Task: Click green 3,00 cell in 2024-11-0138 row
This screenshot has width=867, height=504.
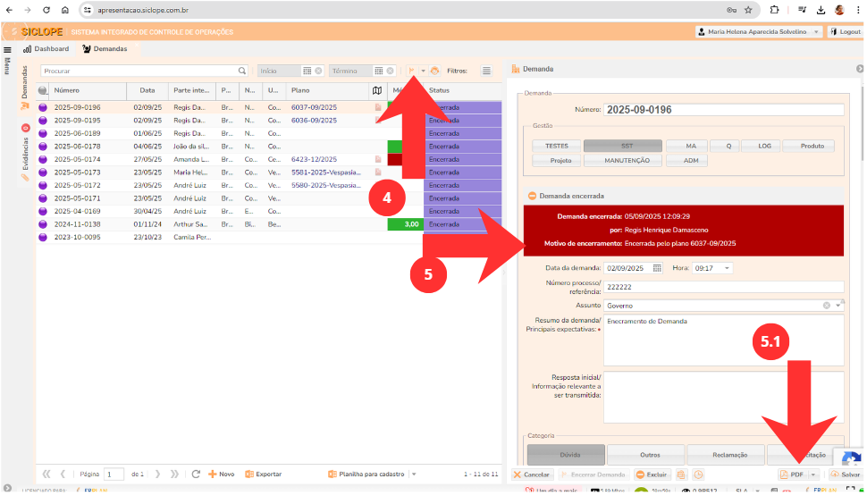Action: click(405, 224)
